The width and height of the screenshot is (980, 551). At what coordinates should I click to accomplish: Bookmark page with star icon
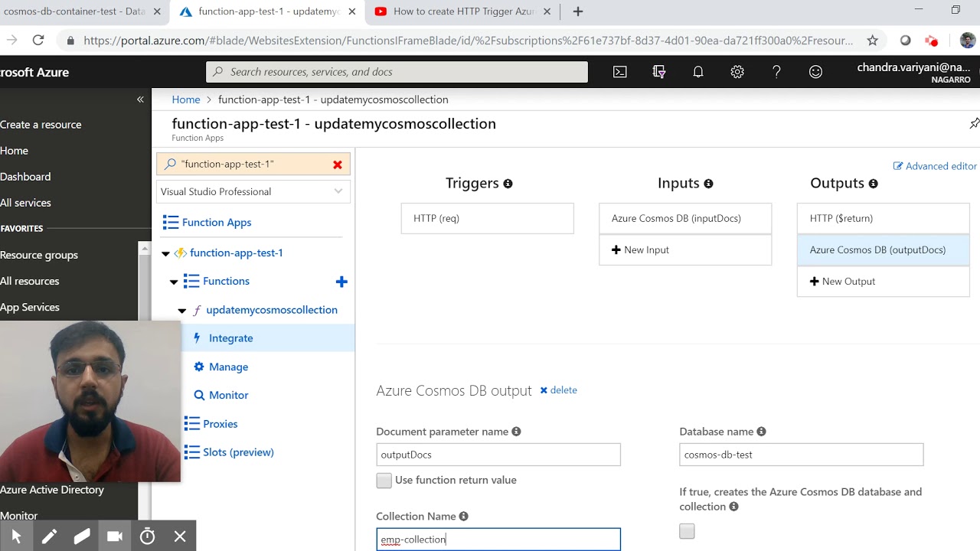point(872,41)
